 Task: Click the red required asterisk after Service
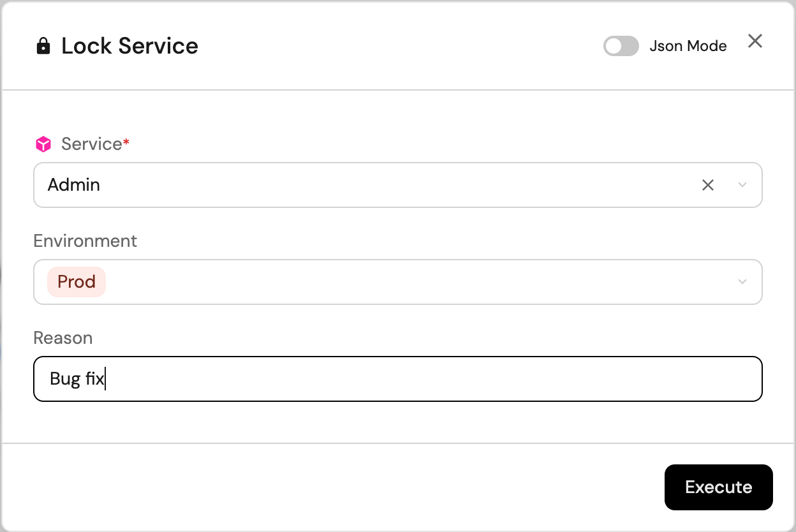pyautogui.click(x=126, y=142)
